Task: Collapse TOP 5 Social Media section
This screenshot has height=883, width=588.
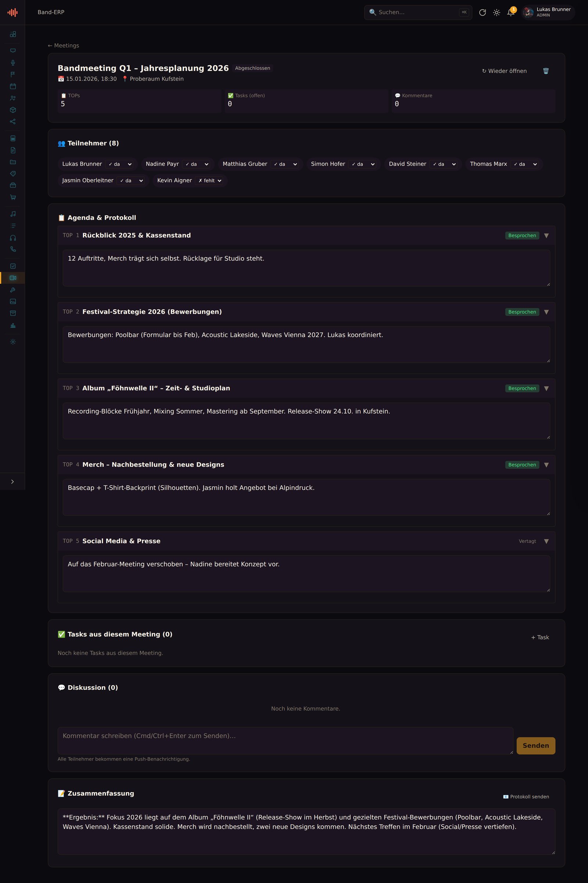Action: point(546,541)
